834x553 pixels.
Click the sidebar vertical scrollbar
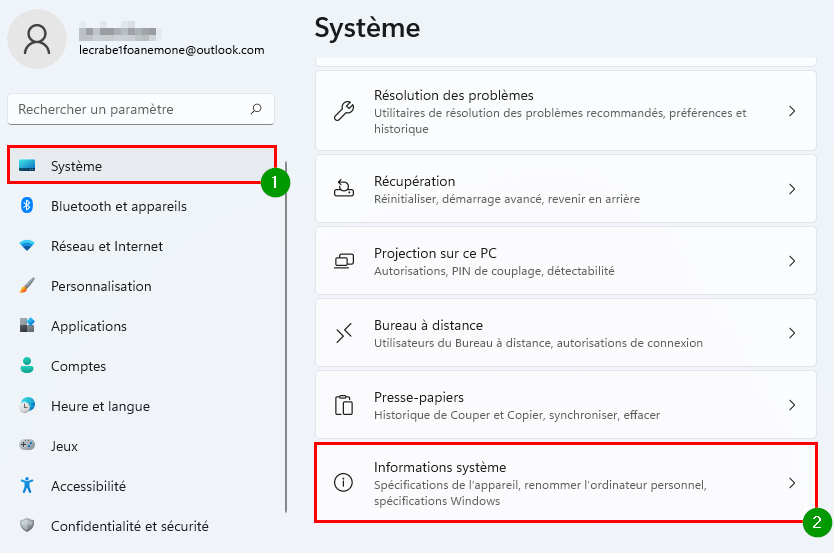click(286, 337)
